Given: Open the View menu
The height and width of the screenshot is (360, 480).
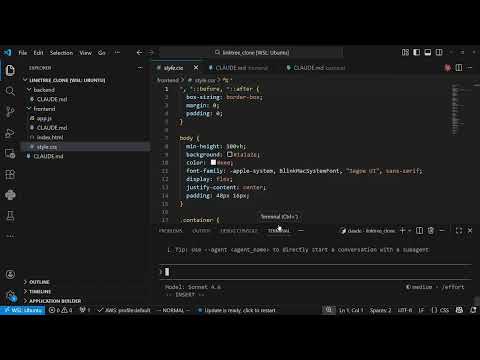Looking at the screenshot, I should click(85, 53).
